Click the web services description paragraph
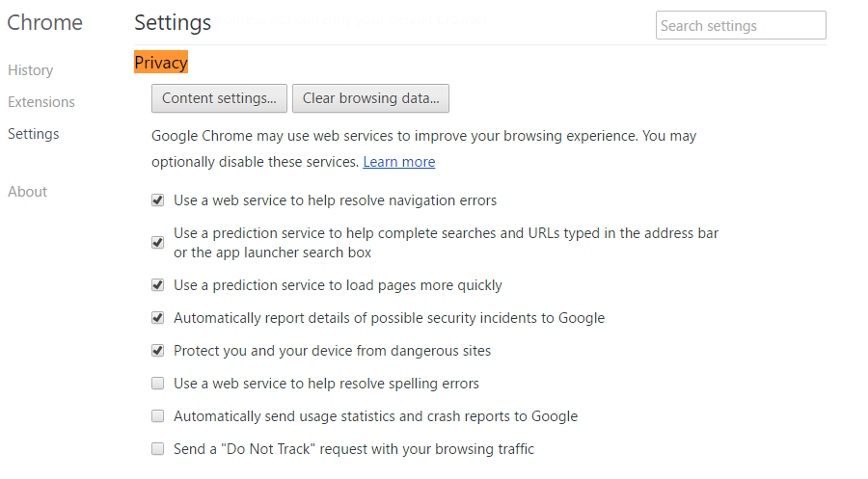Viewport: 868px width, 479px height. pyautogui.click(x=424, y=148)
